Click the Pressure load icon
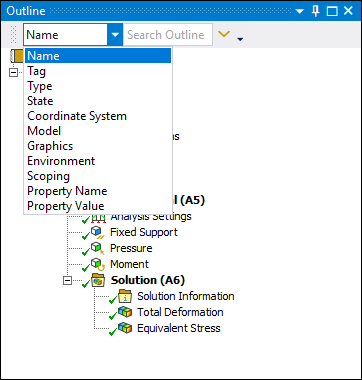Viewport: 362px width, 380px height. click(98, 248)
